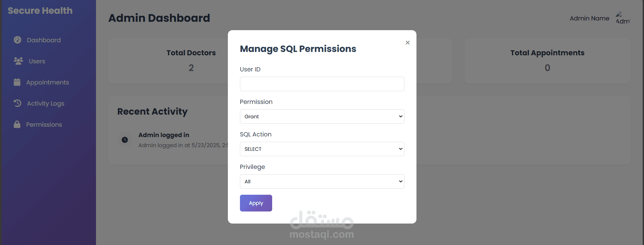Open the Users menu item

[37, 61]
